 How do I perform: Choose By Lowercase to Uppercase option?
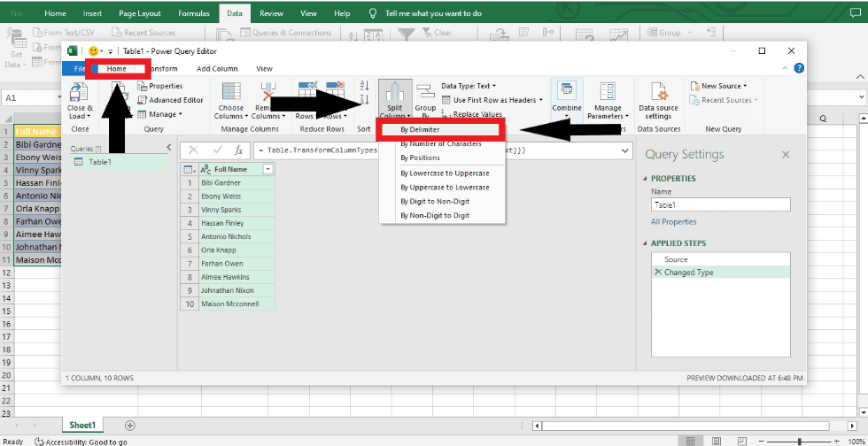pyautogui.click(x=444, y=173)
